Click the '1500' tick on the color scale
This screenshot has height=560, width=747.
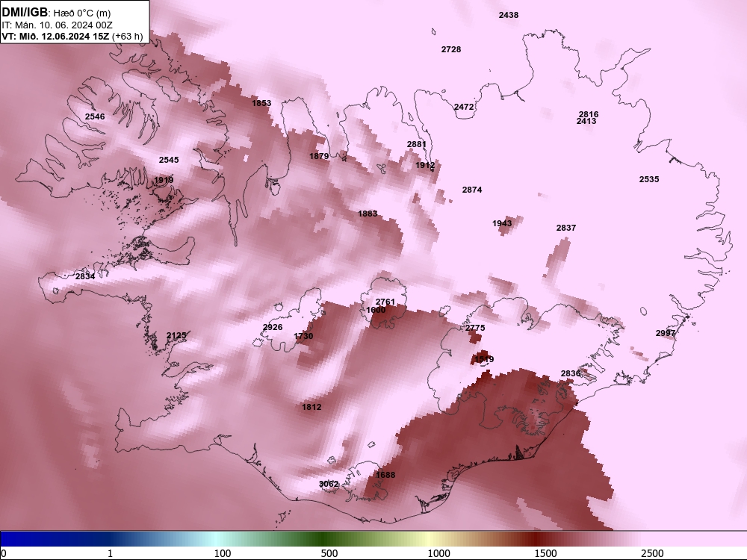point(545,553)
